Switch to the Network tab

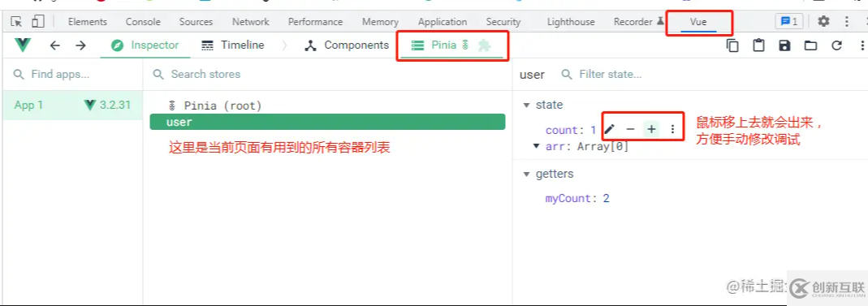[250, 22]
